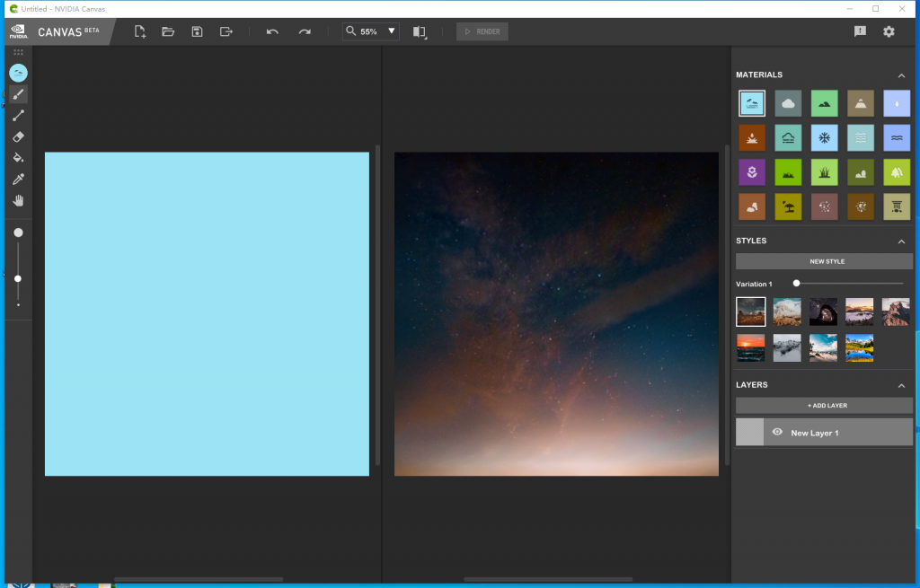The image size is (920, 588).
Task: Pick the dark olive Rock material
Action: (x=861, y=172)
